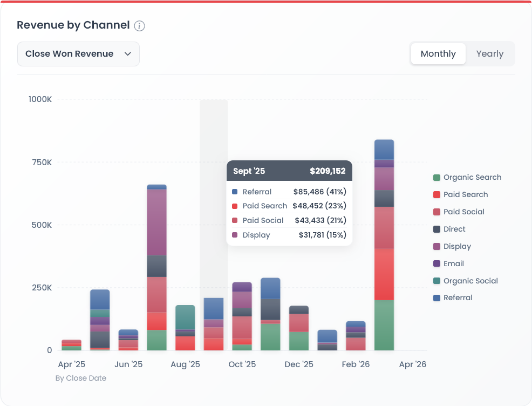Image resolution: width=532 pixels, height=406 pixels.
Task: Keep Monthly view selected
Action: (x=438, y=53)
